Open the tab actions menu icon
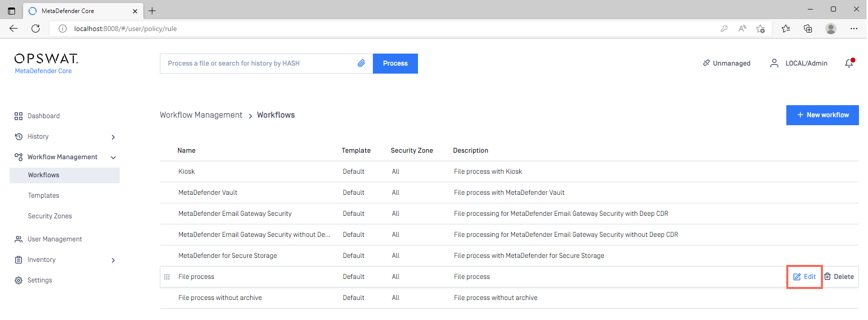868x320 pixels. (12, 11)
